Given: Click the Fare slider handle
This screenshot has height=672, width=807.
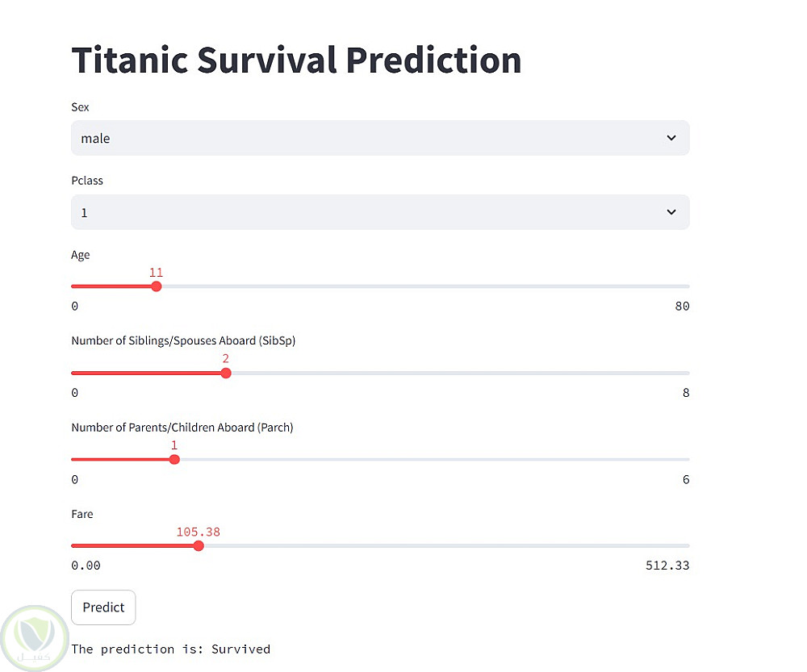Looking at the screenshot, I should point(199,546).
